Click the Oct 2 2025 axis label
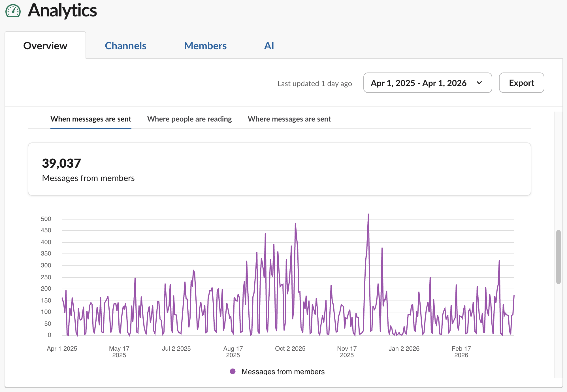This screenshot has width=567, height=392. tap(290, 349)
